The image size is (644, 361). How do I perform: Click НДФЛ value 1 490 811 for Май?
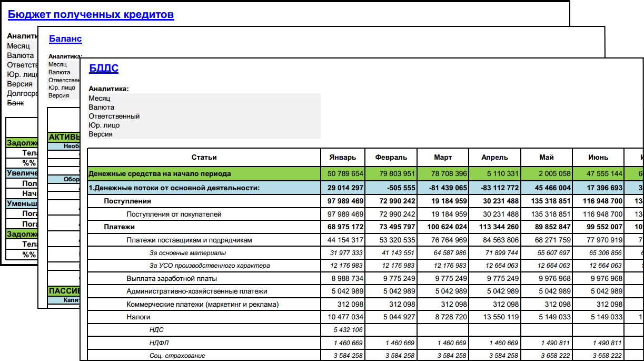point(556,343)
